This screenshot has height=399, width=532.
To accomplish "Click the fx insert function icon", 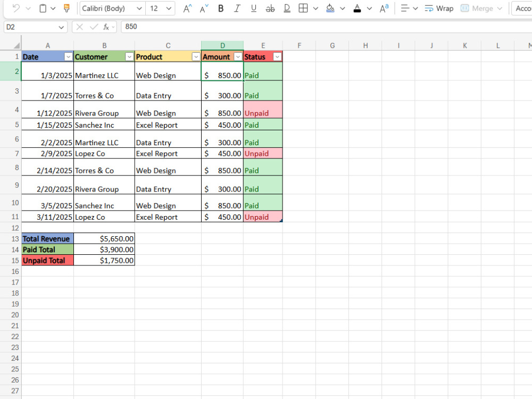I will 106,27.
